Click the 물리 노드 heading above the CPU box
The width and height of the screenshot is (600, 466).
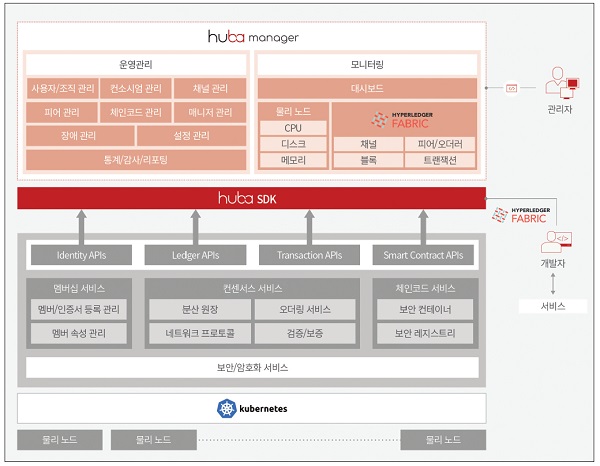coord(293,112)
